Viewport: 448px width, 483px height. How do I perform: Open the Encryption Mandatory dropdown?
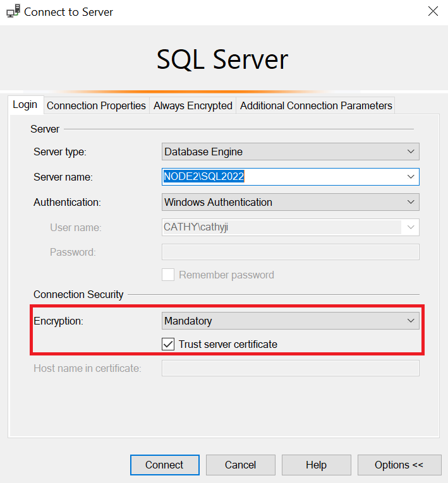coord(291,321)
